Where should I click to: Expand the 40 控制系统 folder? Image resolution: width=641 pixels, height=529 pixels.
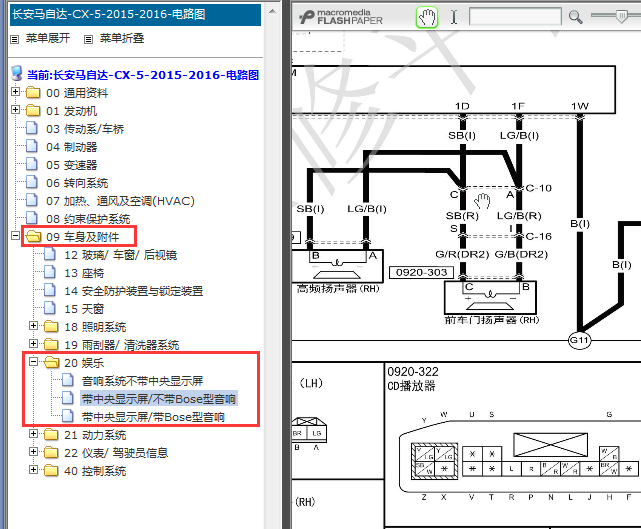click(x=33, y=469)
